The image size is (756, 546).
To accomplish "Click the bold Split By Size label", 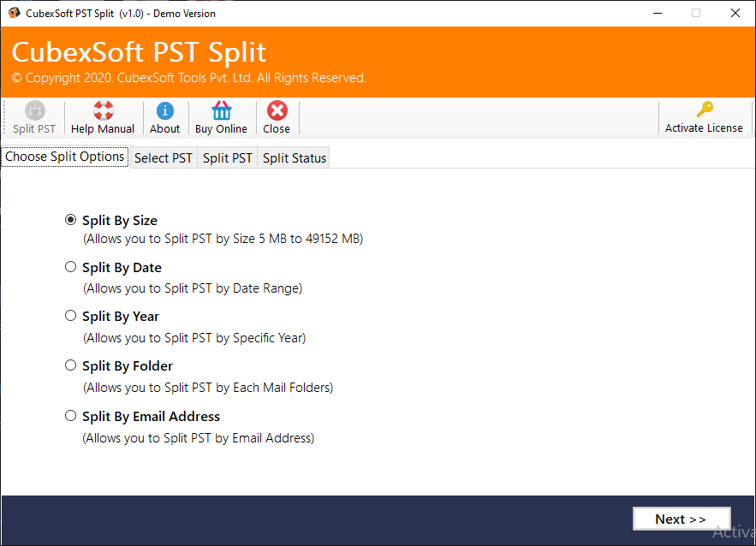I will tap(119, 220).
